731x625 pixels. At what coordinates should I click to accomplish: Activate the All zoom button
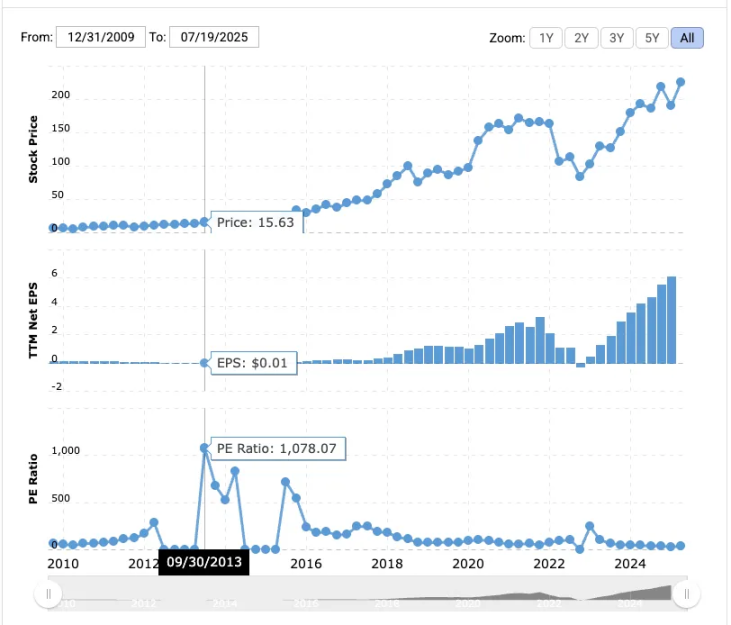click(x=687, y=38)
